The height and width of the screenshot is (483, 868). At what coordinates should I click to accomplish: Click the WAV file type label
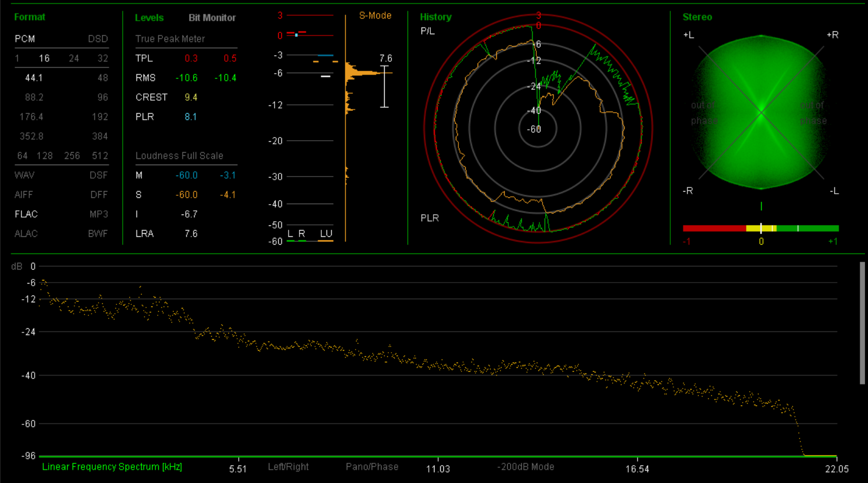click(x=24, y=175)
